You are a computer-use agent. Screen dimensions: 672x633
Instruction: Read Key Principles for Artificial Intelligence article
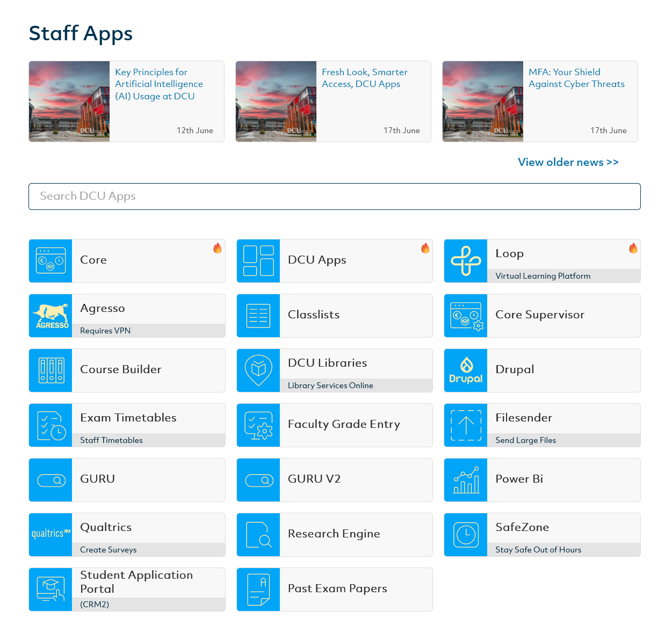[x=159, y=84]
